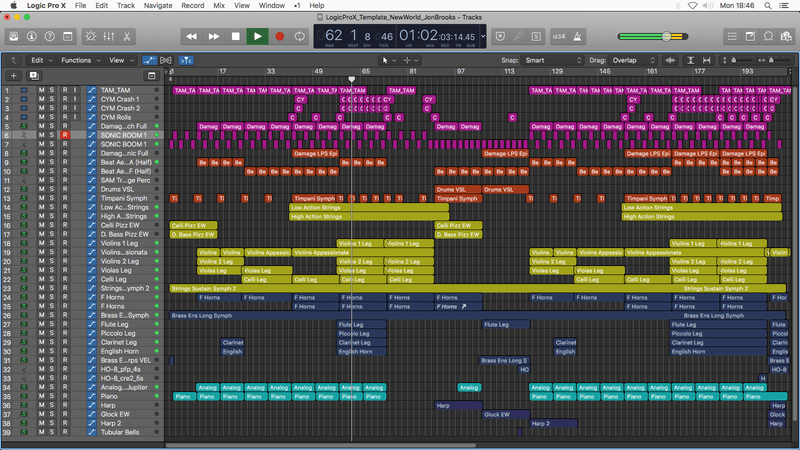This screenshot has width=800, height=450.
Task: Rewind the playhead
Action: tap(191, 37)
